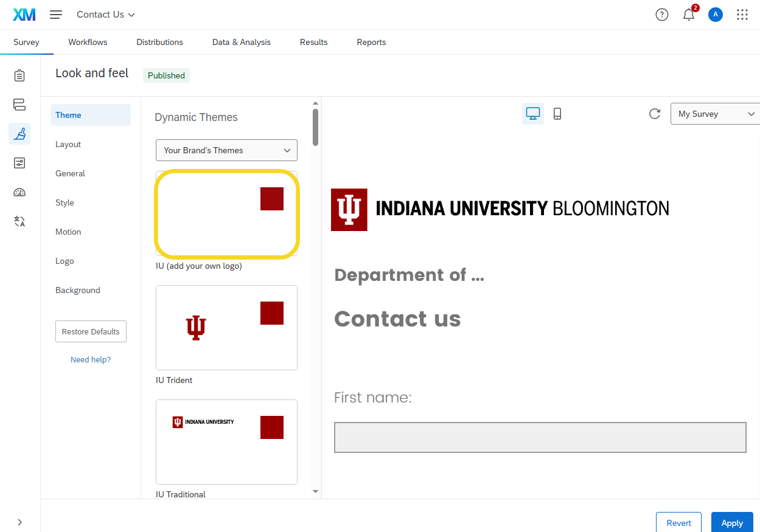Refresh the survey preview
The width and height of the screenshot is (760, 532).
[655, 114]
